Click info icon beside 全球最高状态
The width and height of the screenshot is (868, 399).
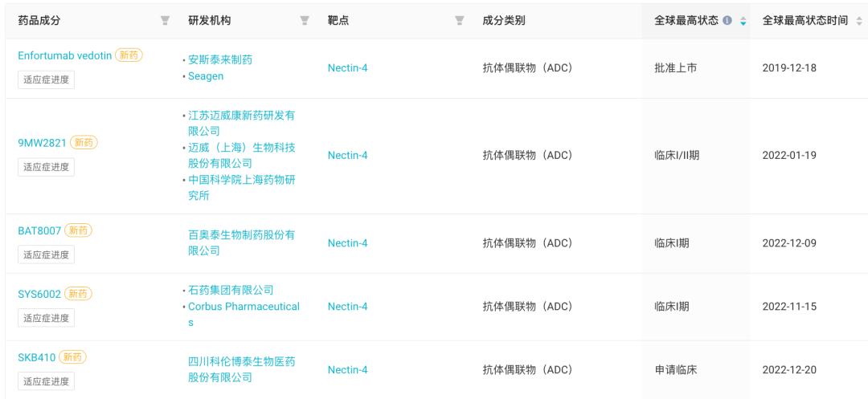point(727,20)
